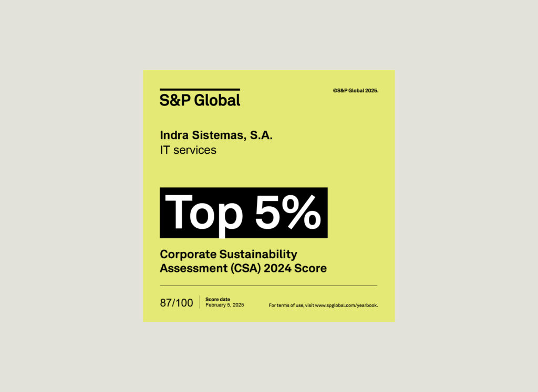Click the "Assessment (CSA) 2024 Score" text

[243, 269]
